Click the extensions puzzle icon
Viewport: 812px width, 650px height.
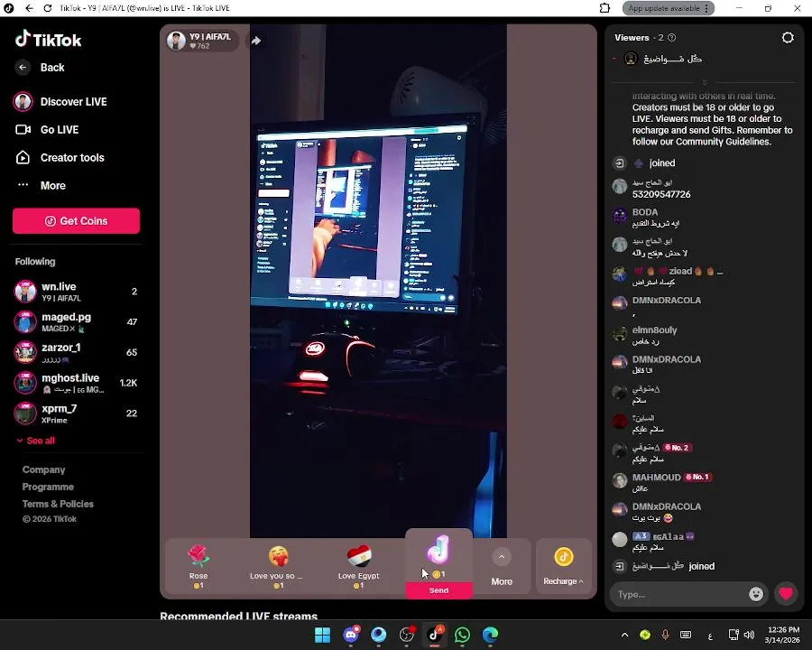(604, 8)
